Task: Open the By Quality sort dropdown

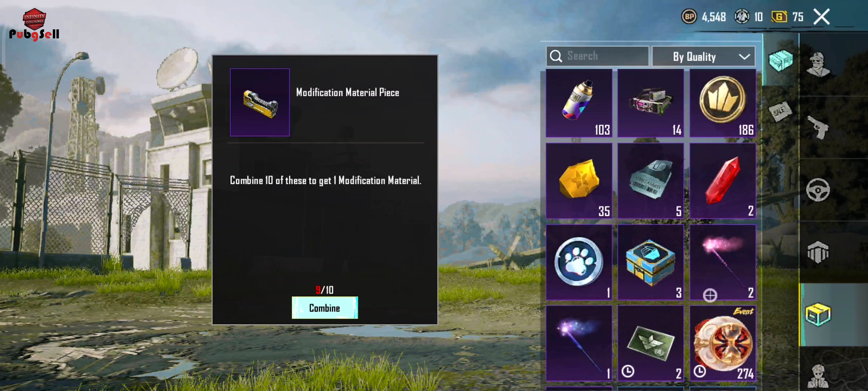Action: click(703, 56)
